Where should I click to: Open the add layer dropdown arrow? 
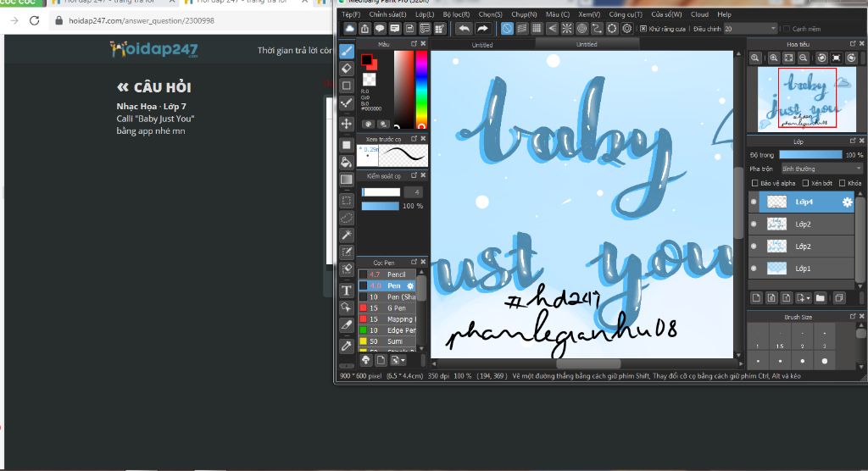click(x=808, y=298)
